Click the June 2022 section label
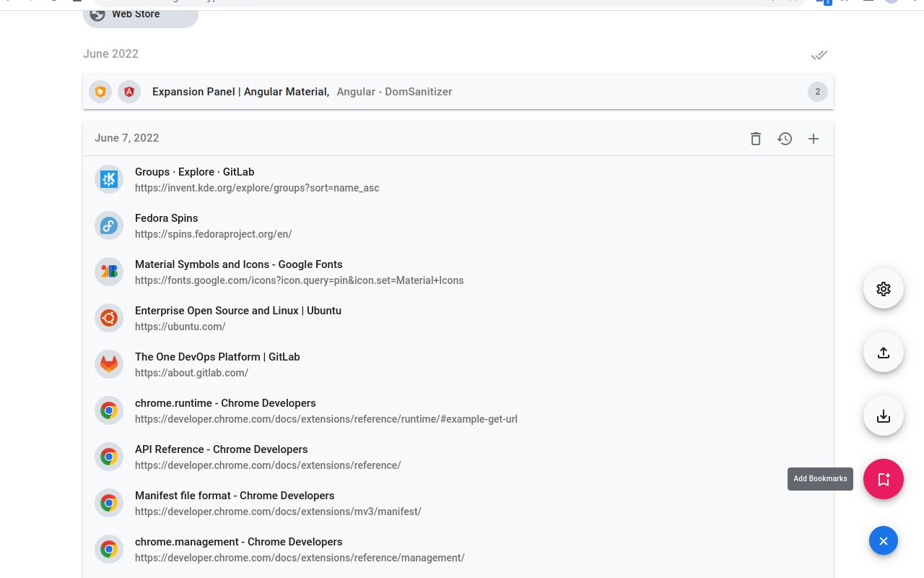This screenshot has width=924, height=578. pyautogui.click(x=110, y=54)
